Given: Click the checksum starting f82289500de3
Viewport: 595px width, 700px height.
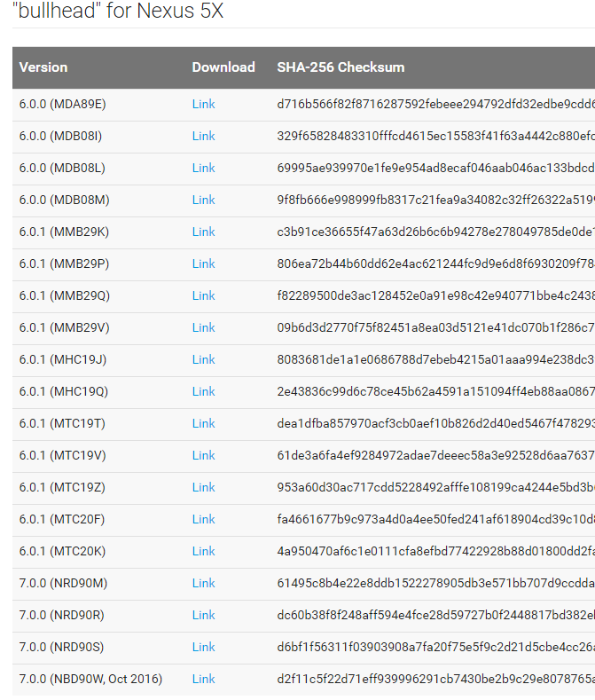Looking at the screenshot, I should tap(436, 295).
